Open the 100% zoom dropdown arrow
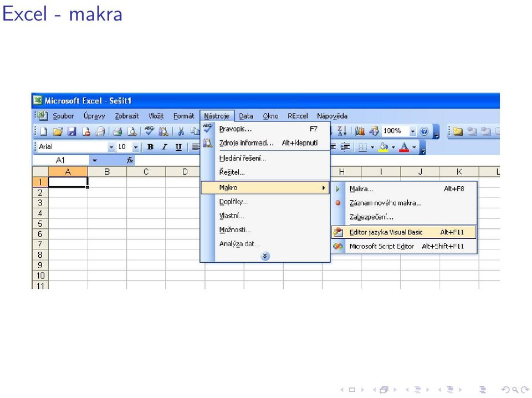This screenshot has height=398, width=532. point(412,131)
